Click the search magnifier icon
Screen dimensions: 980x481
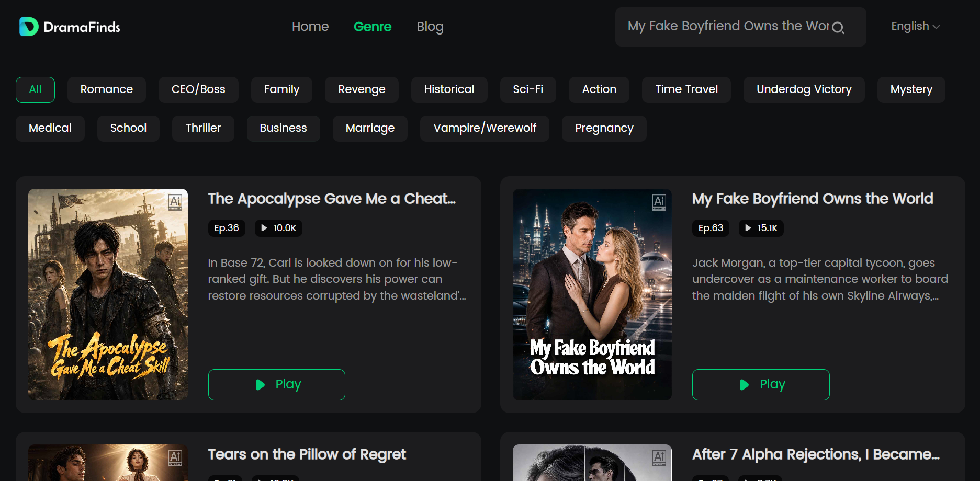click(838, 28)
